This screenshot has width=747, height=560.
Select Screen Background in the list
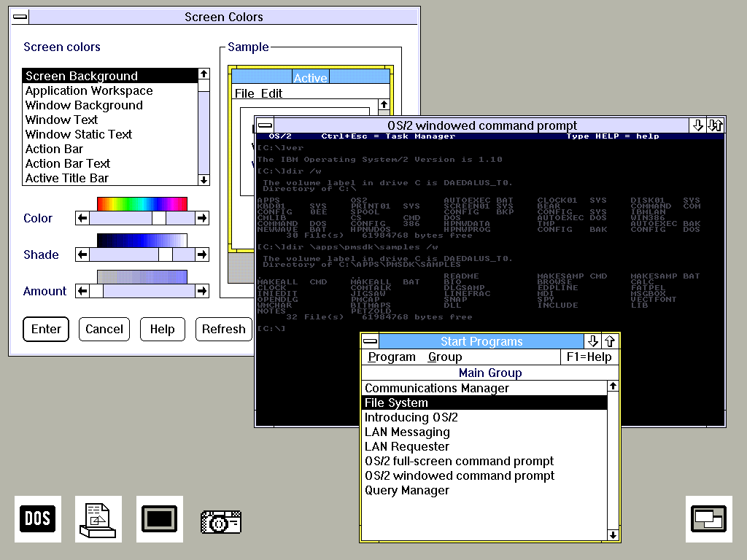pyautogui.click(x=110, y=76)
